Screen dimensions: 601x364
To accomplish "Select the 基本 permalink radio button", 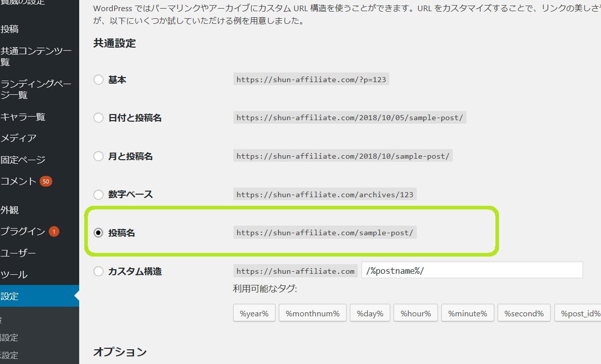I will 98,80.
